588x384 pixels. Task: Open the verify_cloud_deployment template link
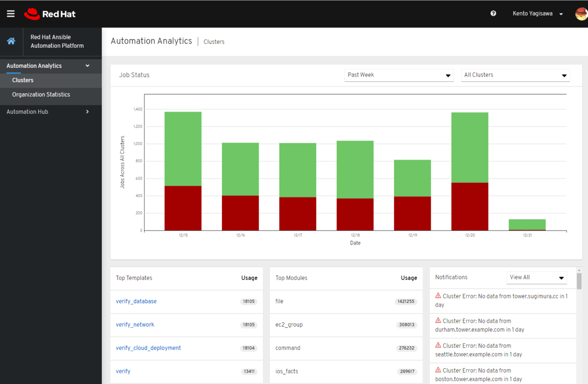(x=148, y=348)
